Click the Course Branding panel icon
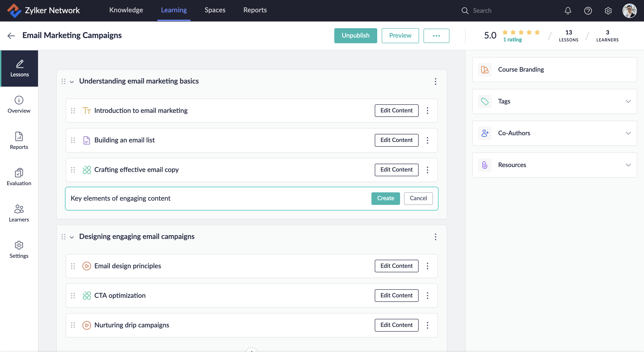 click(x=485, y=69)
